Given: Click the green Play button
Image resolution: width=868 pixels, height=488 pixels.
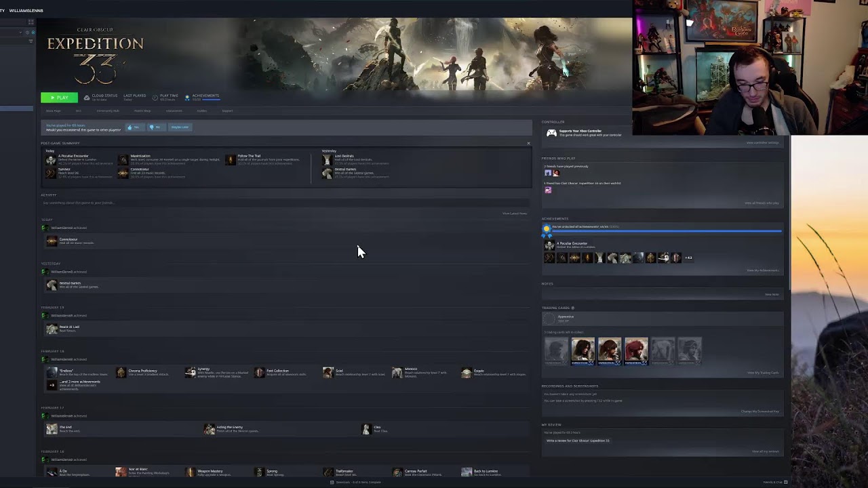Looking at the screenshot, I should [59, 98].
